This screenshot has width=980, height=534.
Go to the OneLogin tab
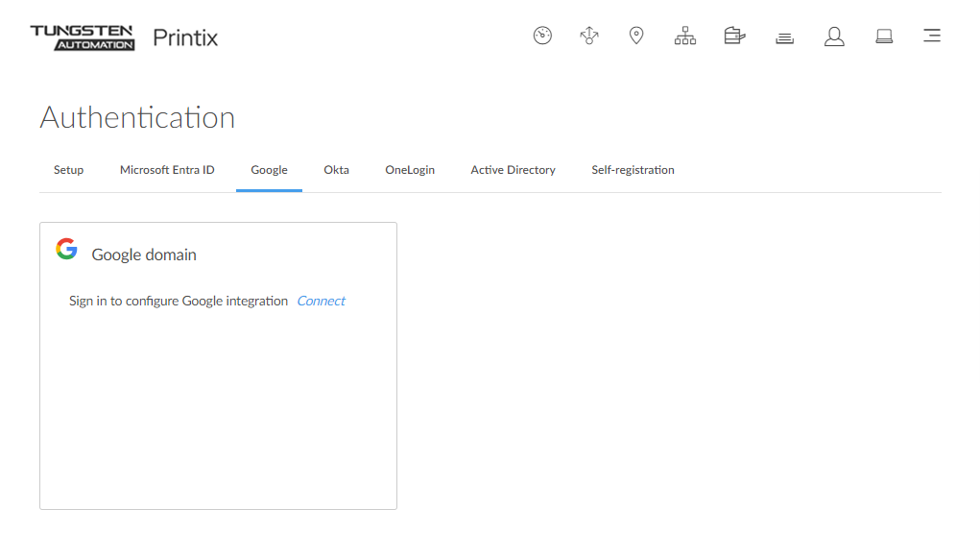pos(410,170)
